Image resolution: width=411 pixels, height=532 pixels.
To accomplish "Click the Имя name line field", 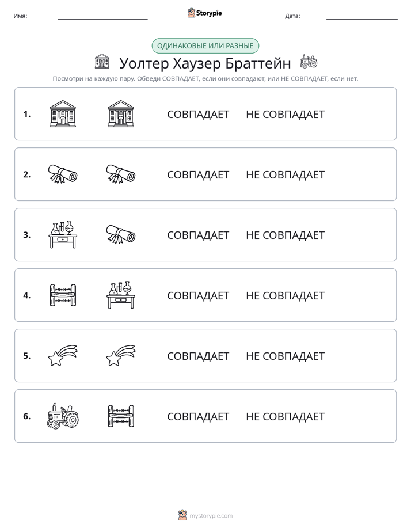I will tap(102, 16).
